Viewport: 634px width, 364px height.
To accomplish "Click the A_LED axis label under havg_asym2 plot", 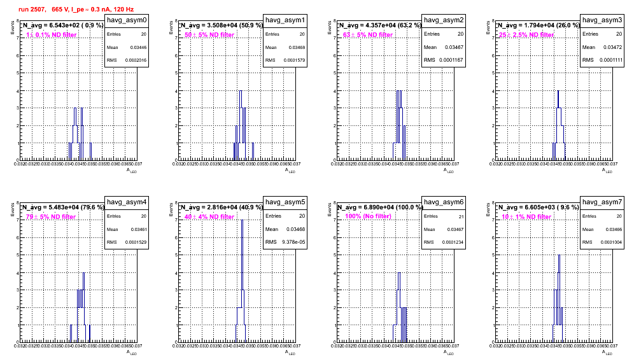I will [449, 171].
